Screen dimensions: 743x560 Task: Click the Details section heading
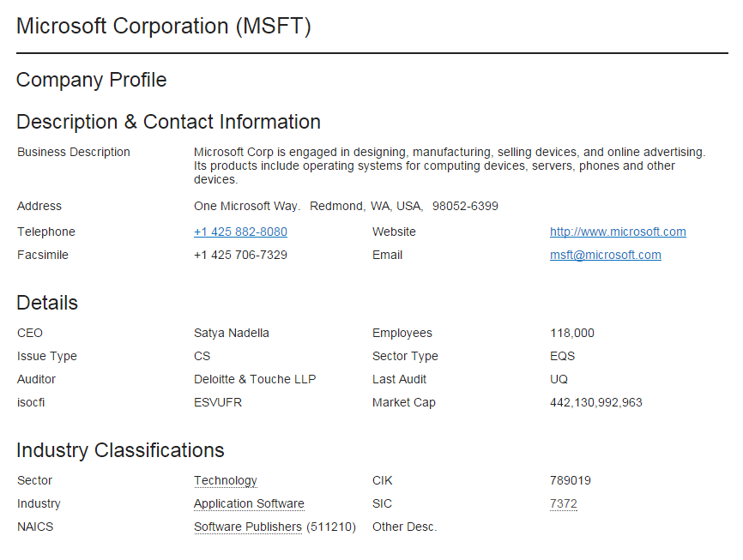tap(46, 303)
